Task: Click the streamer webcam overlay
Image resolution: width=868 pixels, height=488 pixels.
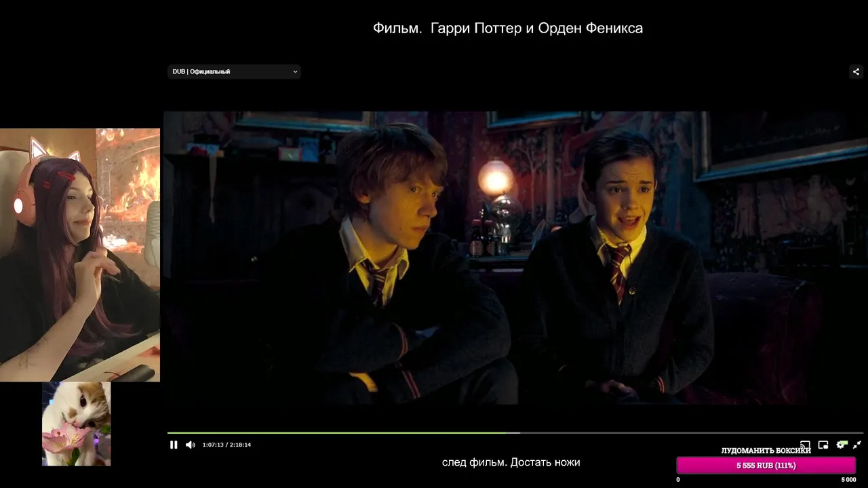Action: pos(80,255)
